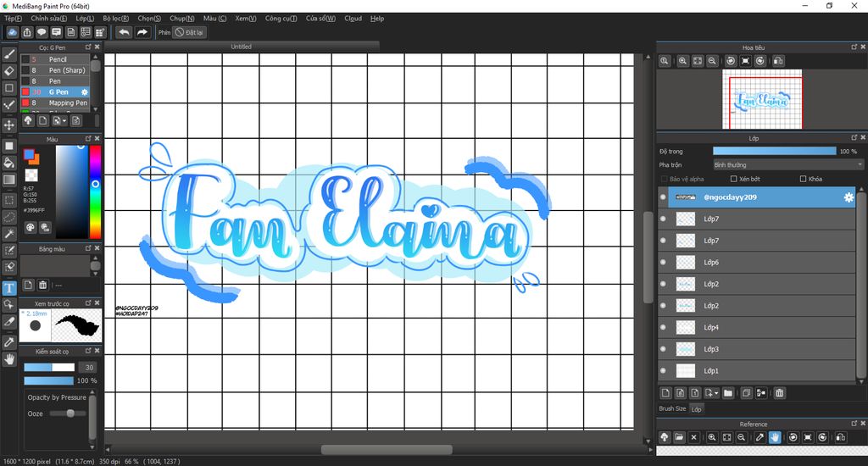Zoom out on the Navigator panel
Viewport: 868px width, 466px height.
[712, 61]
